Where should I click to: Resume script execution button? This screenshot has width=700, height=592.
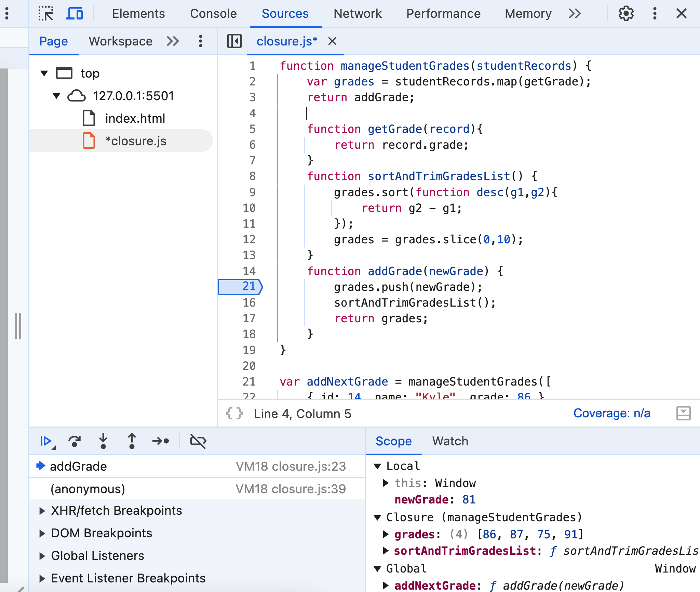click(47, 441)
